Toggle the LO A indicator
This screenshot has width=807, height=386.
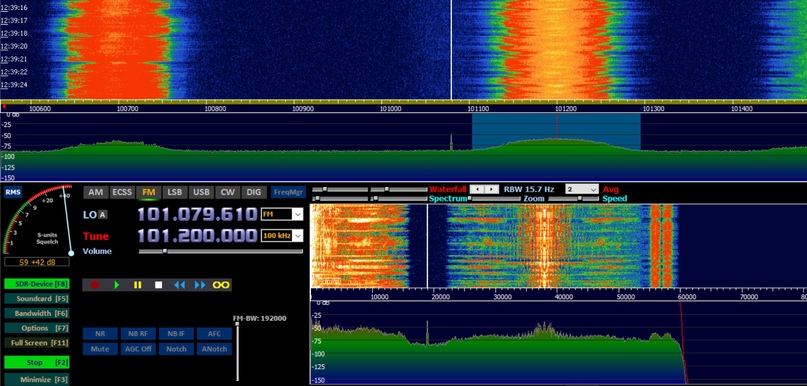[103, 215]
